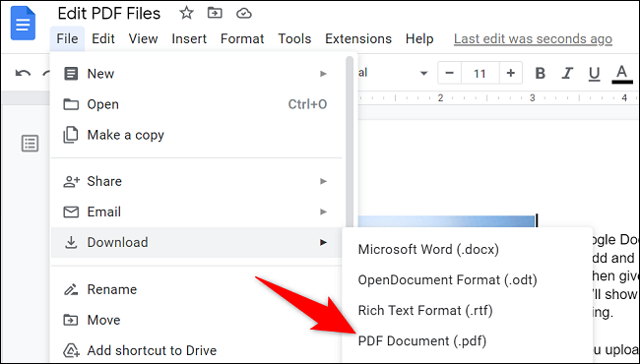Check the cloud save status icon
This screenshot has width=640, height=364.
[243, 14]
